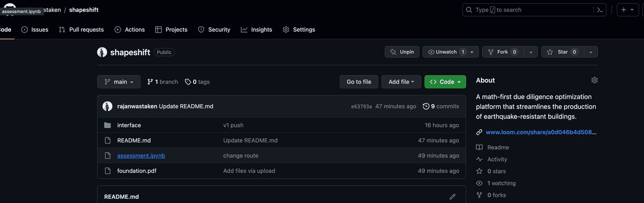Unpin the shapeshift repository
Image resolution: width=644 pixels, height=203 pixels.
point(402,52)
